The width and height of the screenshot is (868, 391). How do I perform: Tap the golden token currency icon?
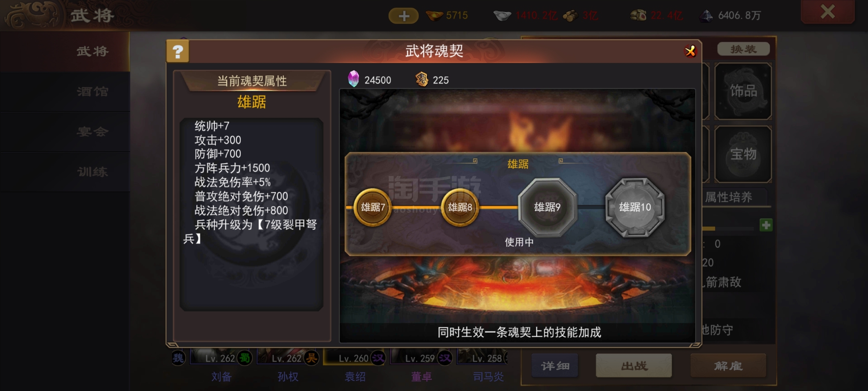point(422,79)
